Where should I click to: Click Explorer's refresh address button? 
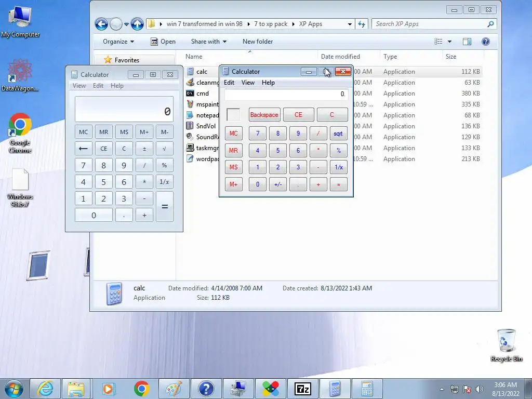point(362,24)
